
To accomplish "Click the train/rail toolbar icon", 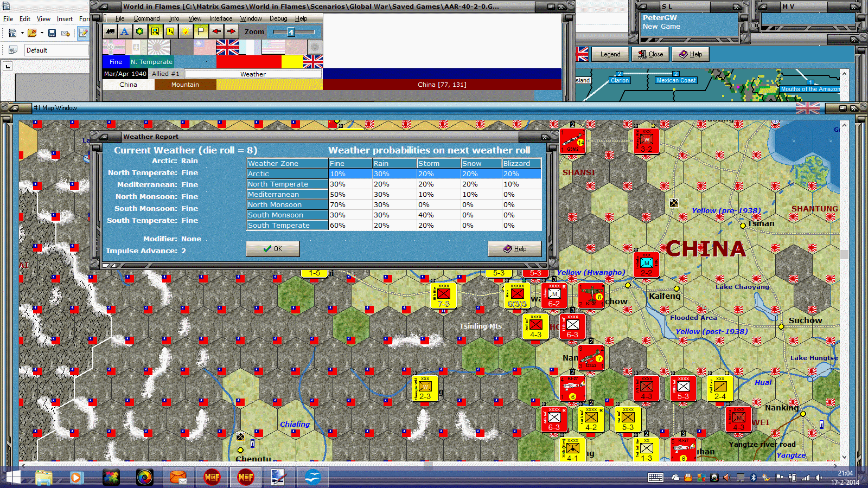I will point(110,31).
